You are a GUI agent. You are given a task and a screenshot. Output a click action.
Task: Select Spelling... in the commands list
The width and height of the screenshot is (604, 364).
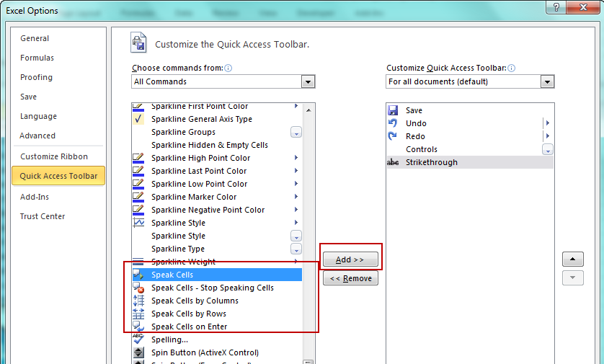tap(217, 339)
